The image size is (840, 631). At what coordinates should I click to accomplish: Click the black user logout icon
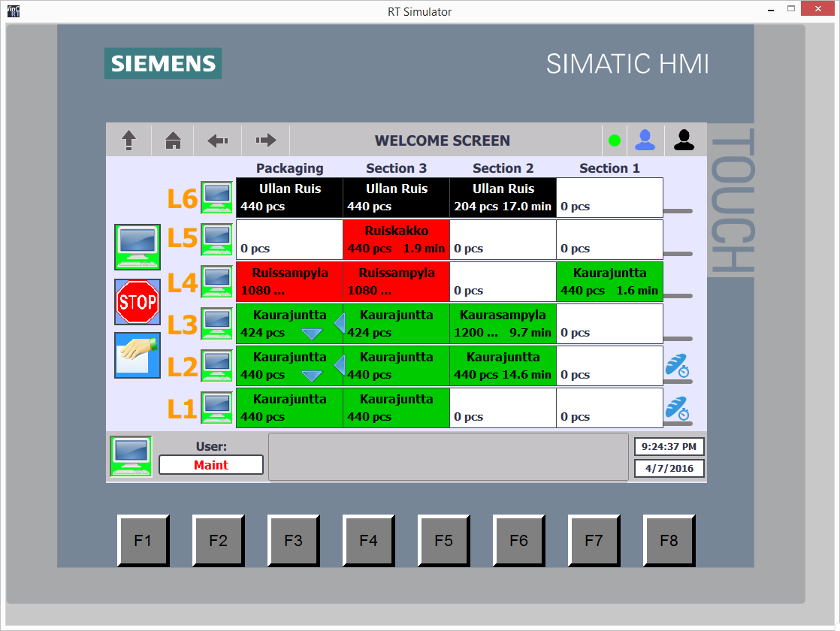pyautogui.click(x=684, y=140)
